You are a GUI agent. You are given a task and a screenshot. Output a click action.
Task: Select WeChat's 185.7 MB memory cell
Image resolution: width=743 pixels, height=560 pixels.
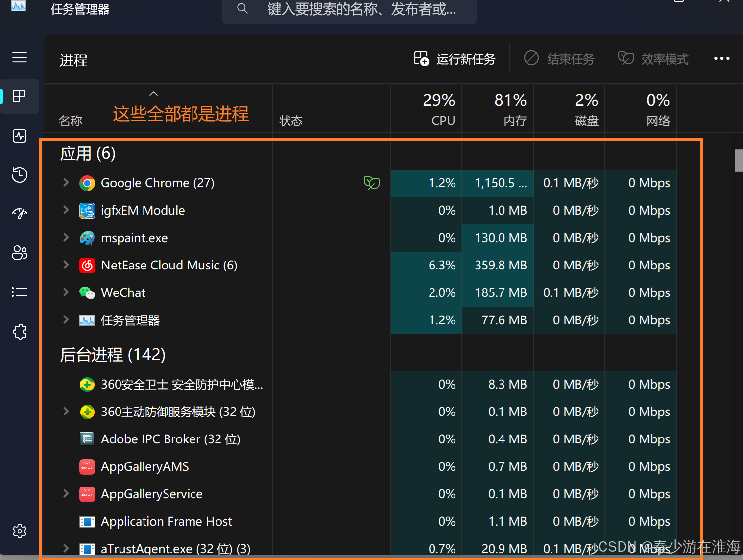(498, 293)
